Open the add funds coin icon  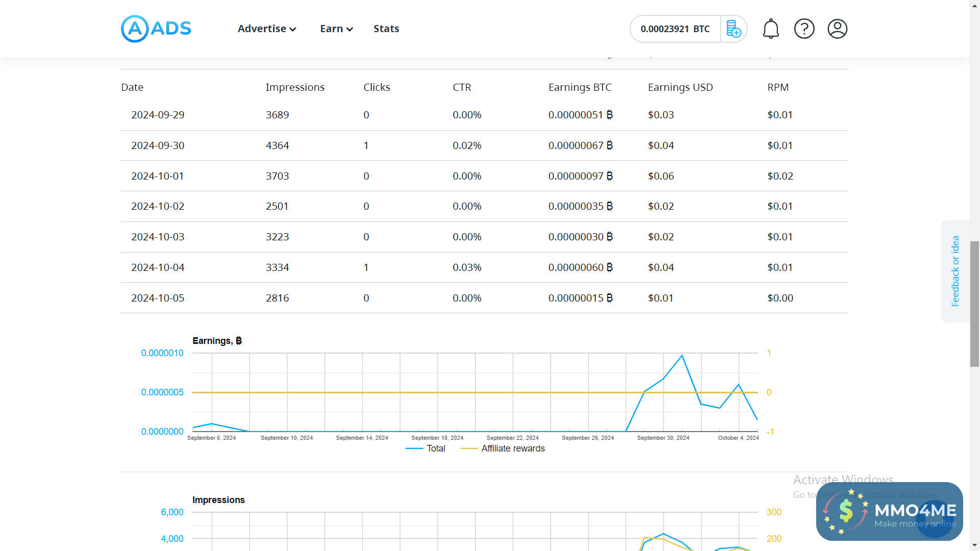733,29
